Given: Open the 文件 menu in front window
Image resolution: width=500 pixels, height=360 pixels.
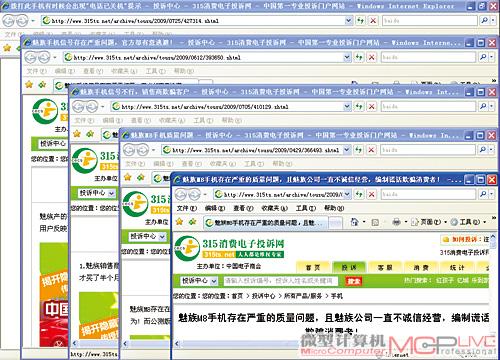Looking at the screenshot, I should coord(187,208).
